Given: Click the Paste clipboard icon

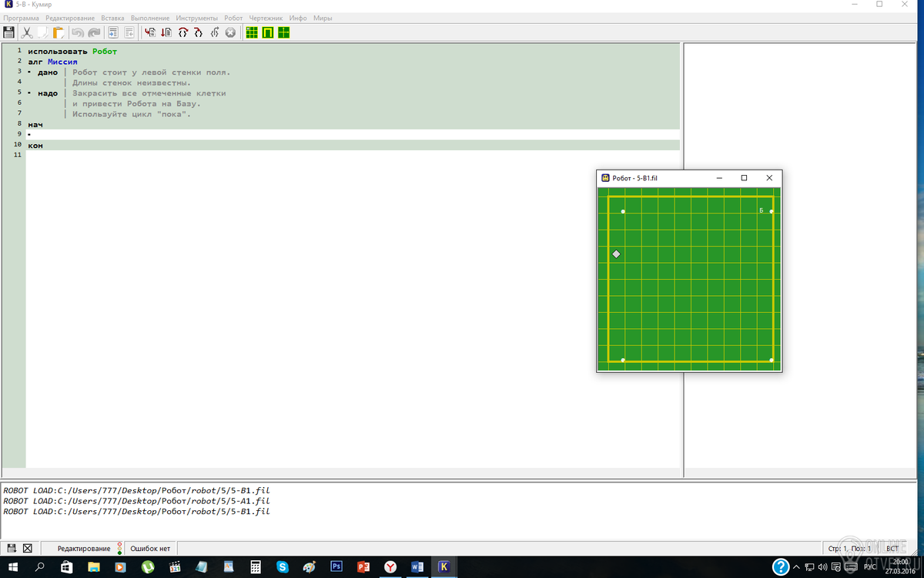Looking at the screenshot, I should (59, 32).
